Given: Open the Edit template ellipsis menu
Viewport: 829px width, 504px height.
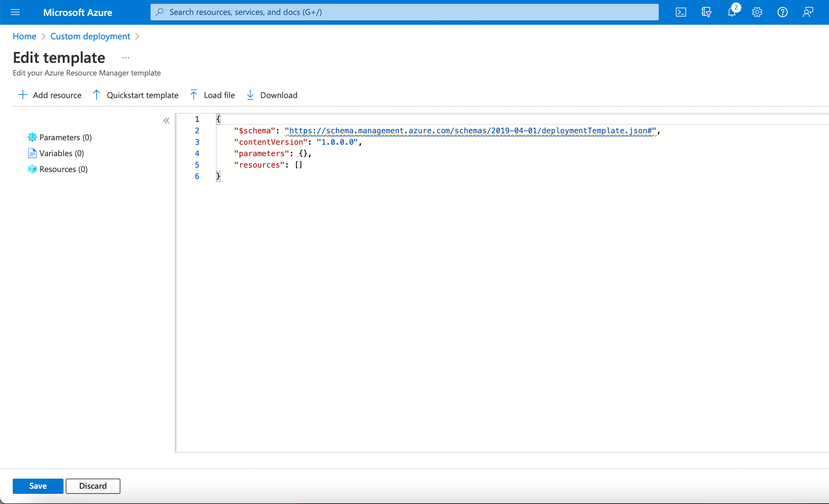Looking at the screenshot, I should coord(125,58).
